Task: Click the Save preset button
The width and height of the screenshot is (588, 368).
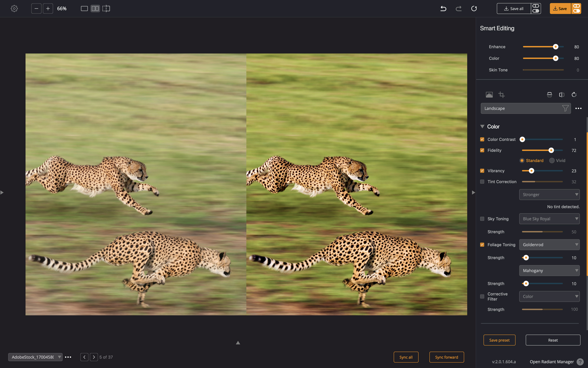Action: click(499, 340)
